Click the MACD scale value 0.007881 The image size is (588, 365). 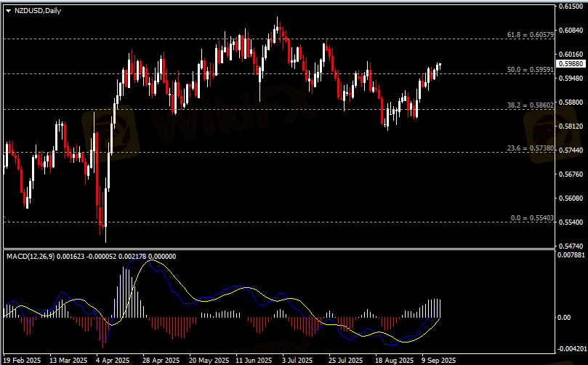[571, 255]
